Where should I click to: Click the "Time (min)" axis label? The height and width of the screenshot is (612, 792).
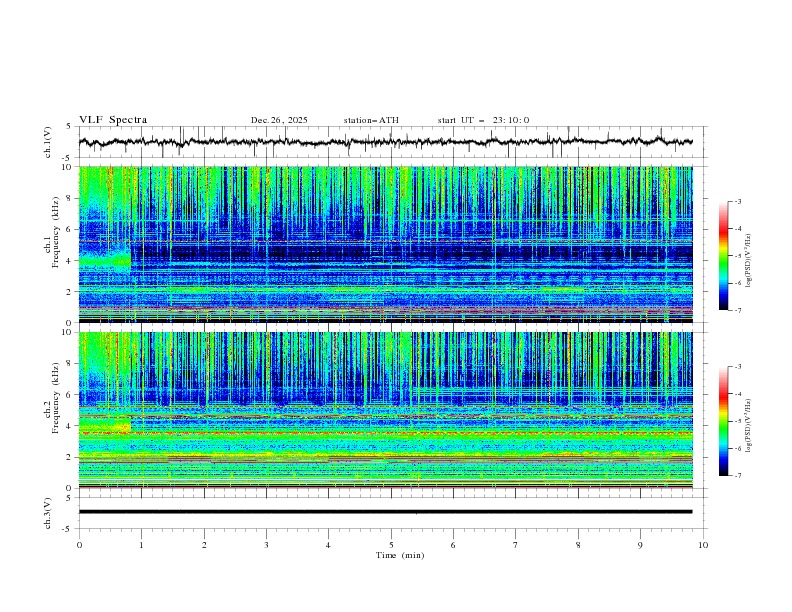(x=400, y=555)
